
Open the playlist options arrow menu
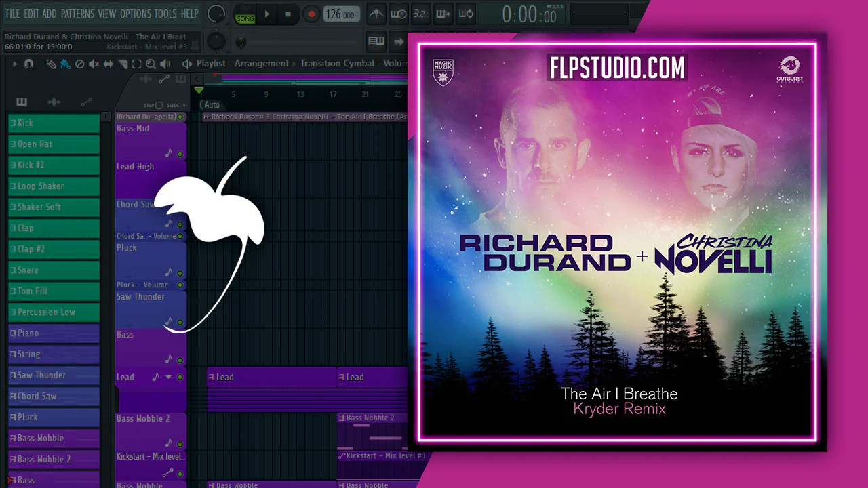[x=14, y=64]
